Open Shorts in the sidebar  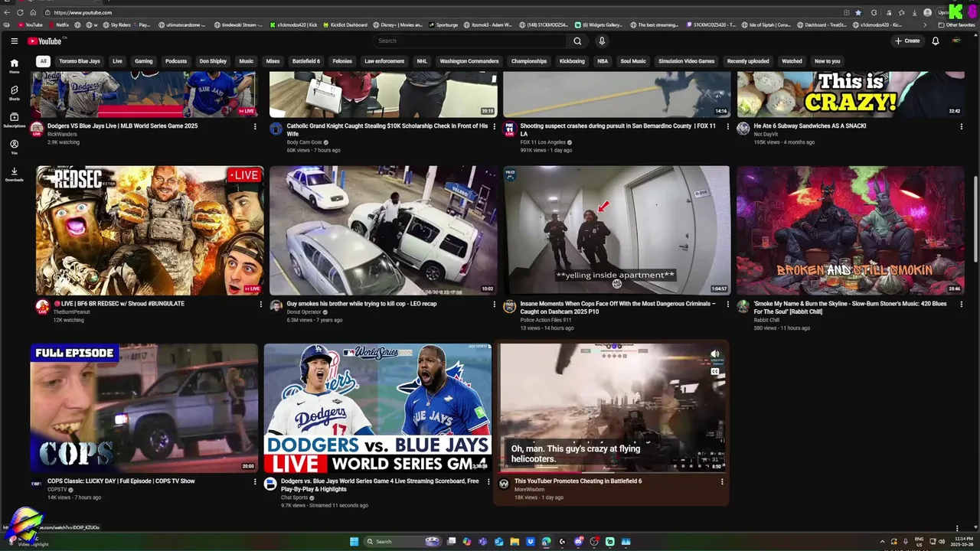(14, 93)
